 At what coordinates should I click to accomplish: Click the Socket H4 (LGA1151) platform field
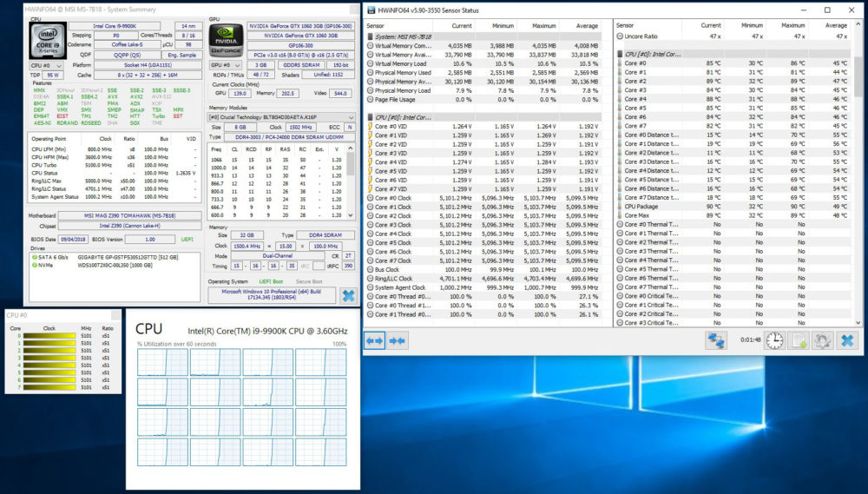148,65
